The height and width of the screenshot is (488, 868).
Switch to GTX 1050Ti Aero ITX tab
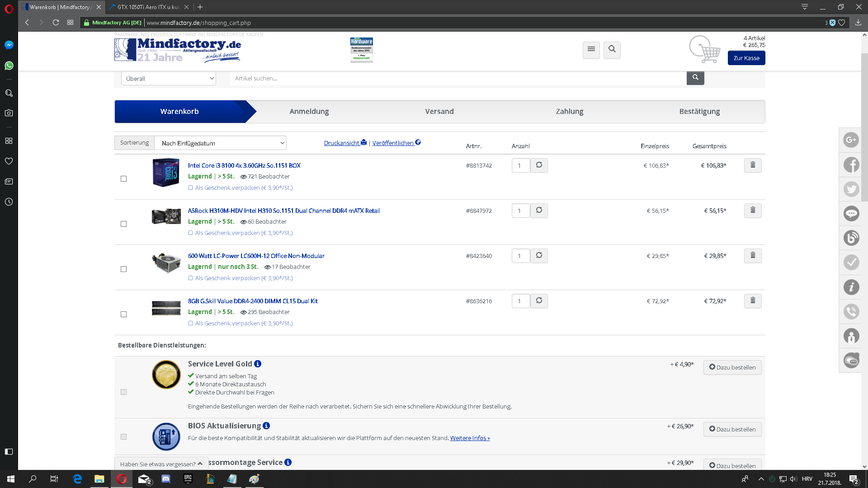148,7
